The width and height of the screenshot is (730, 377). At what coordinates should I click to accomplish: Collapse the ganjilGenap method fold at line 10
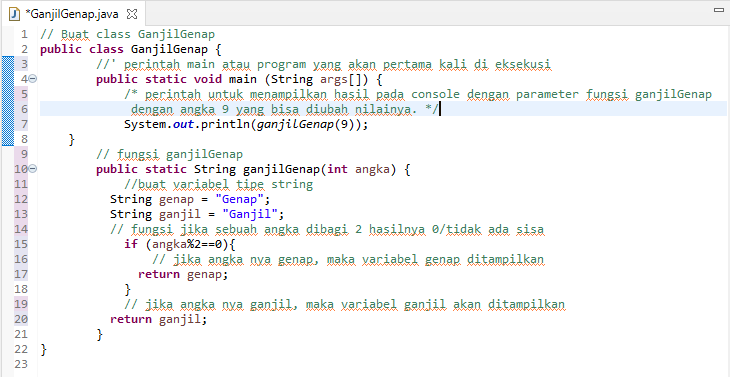click(x=33, y=169)
